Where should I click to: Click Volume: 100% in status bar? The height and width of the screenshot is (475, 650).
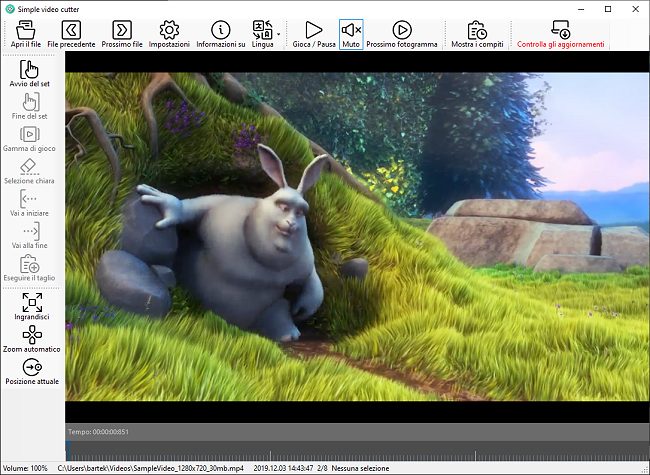[x=25, y=468]
